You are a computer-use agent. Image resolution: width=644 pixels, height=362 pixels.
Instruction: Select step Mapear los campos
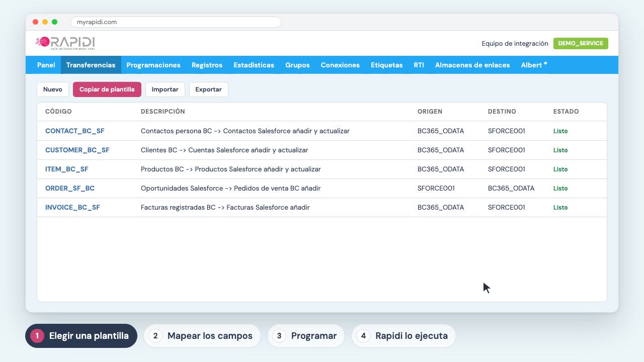pos(202,336)
